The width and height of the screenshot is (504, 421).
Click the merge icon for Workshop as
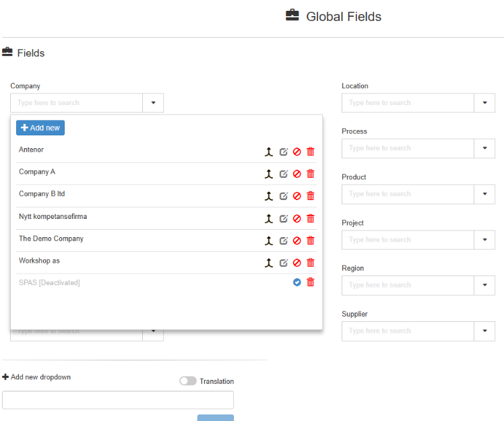coord(269,263)
